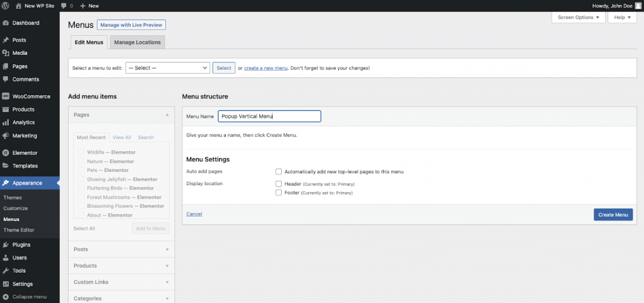Viewport: 644px width, 303px height.
Task: Click the Dashboard icon in sidebar
Action: (x=6, y=23)
